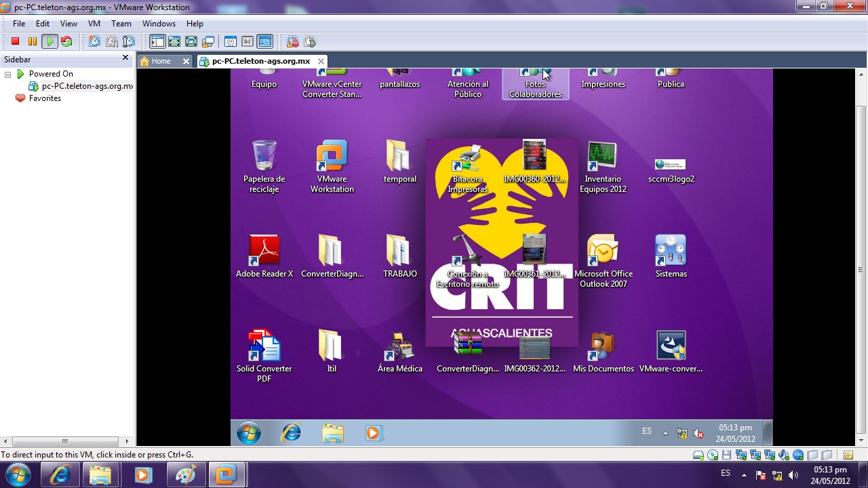
Task: Select the VMware-conver... installer icon
Action: coord(671,351)
